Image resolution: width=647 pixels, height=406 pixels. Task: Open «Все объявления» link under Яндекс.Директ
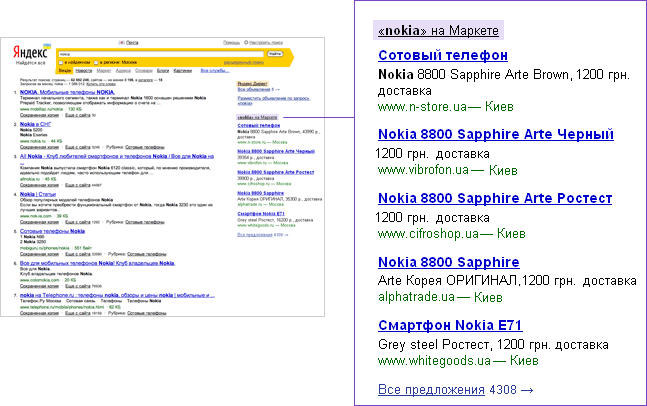click(255, 89)
